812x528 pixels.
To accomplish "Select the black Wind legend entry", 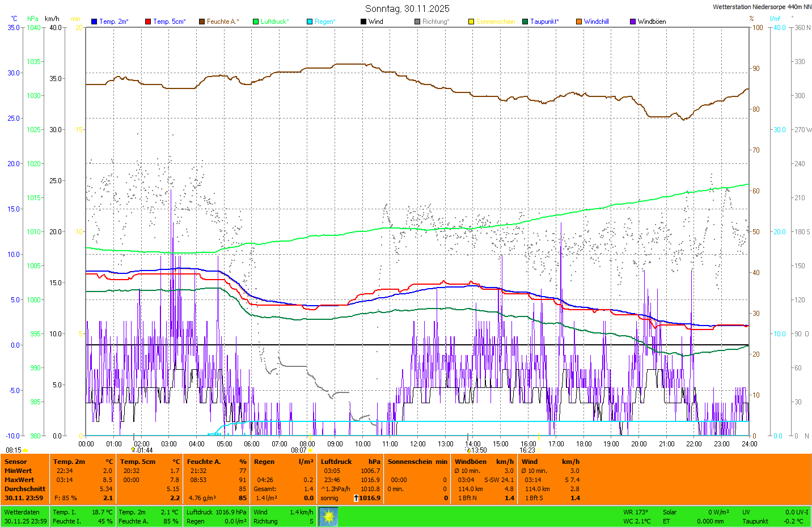I will [375, 22].
